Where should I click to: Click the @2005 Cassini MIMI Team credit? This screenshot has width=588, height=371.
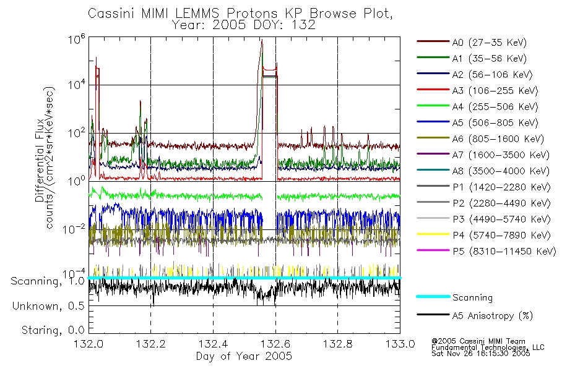478,341
